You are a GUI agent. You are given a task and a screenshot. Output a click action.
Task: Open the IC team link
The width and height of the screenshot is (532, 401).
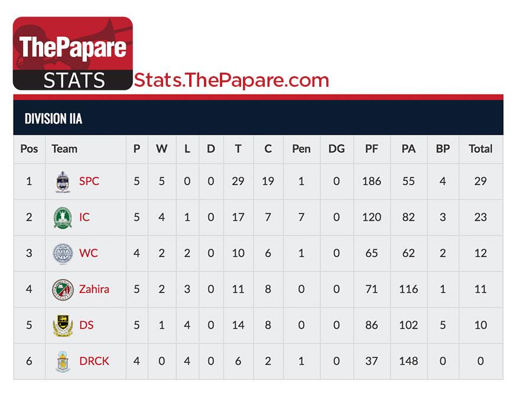(x=84, y=217)
